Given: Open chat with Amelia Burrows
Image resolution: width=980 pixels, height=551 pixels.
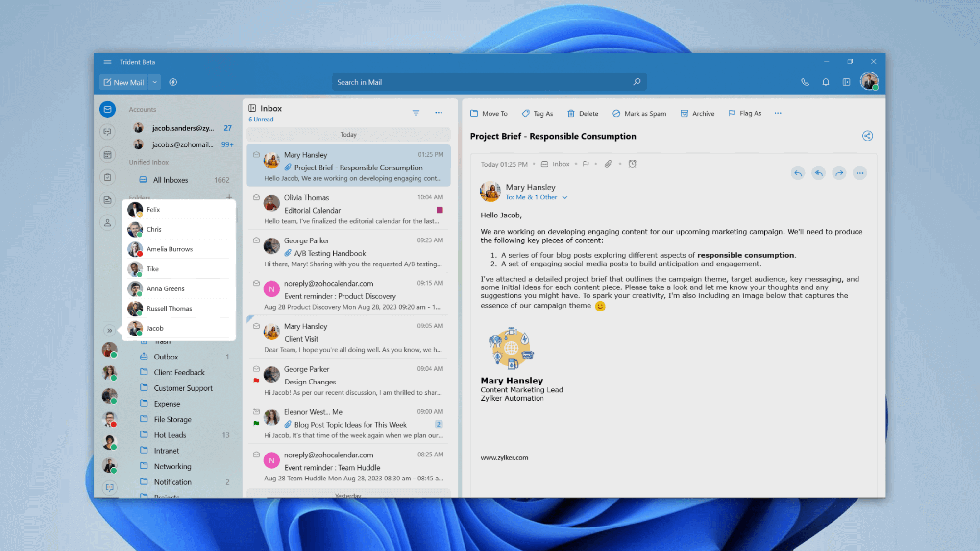Looking at the screenshot, I should (178, 249).
